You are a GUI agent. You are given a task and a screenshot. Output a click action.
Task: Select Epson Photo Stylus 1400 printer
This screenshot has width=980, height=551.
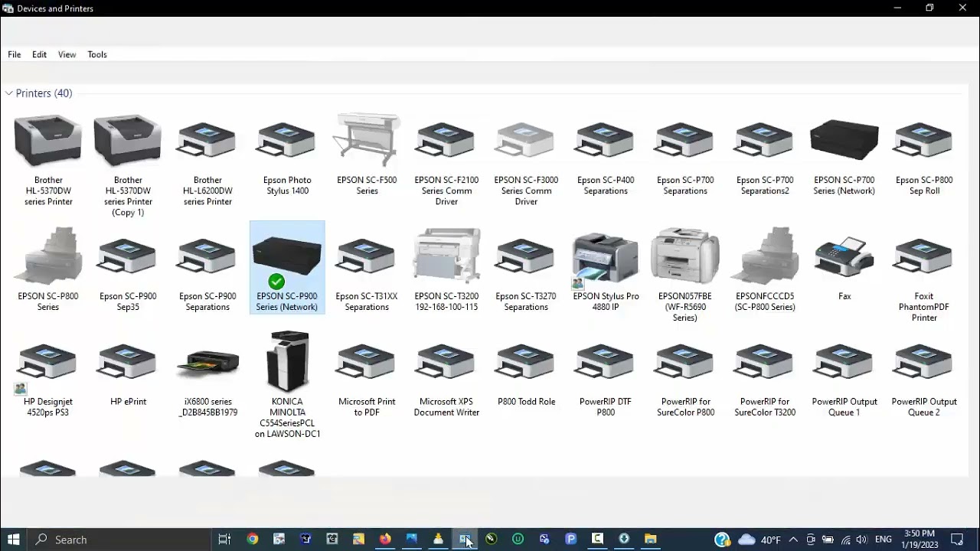[x=287, y=157]
